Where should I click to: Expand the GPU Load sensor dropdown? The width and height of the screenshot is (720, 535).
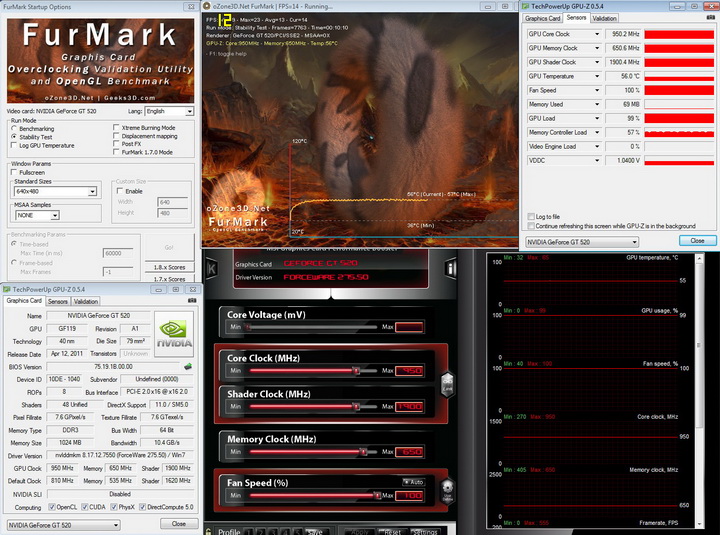click(597, 118)
